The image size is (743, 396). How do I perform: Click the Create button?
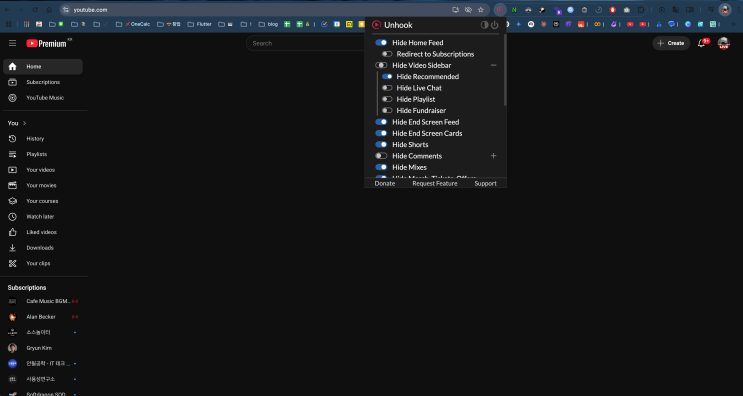coord(671,43)
